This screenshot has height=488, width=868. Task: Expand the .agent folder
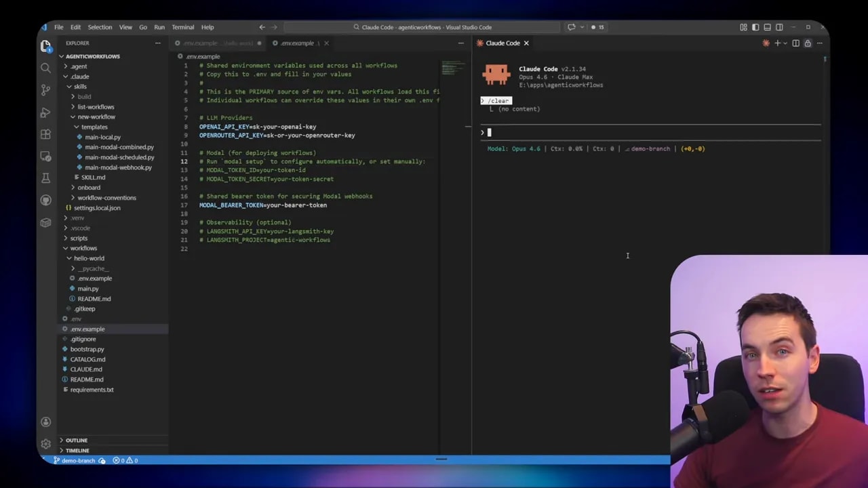pos(79,66)
